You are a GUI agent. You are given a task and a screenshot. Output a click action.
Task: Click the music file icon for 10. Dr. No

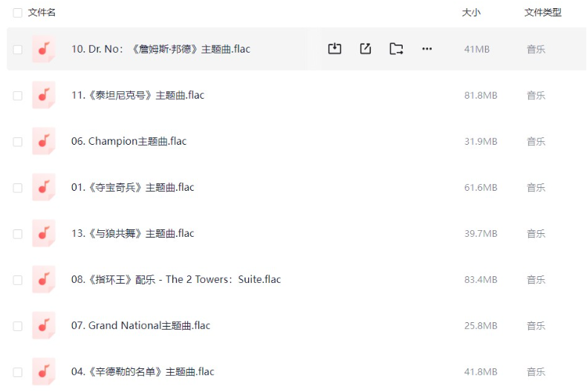point(44,49)
